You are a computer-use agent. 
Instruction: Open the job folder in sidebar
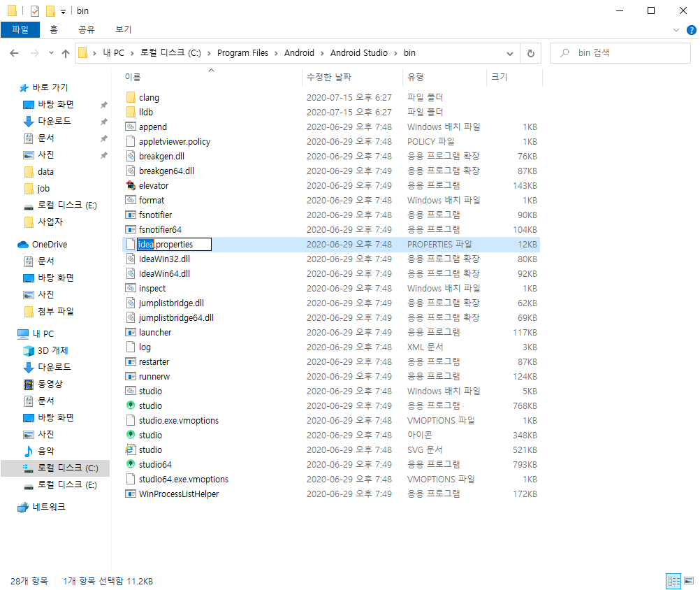43,189
